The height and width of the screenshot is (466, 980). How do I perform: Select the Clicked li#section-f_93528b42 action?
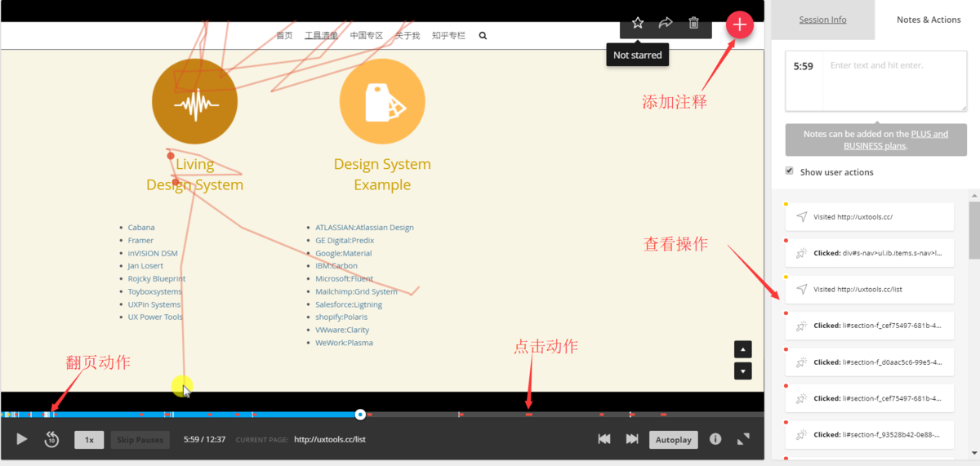[870, 434]
